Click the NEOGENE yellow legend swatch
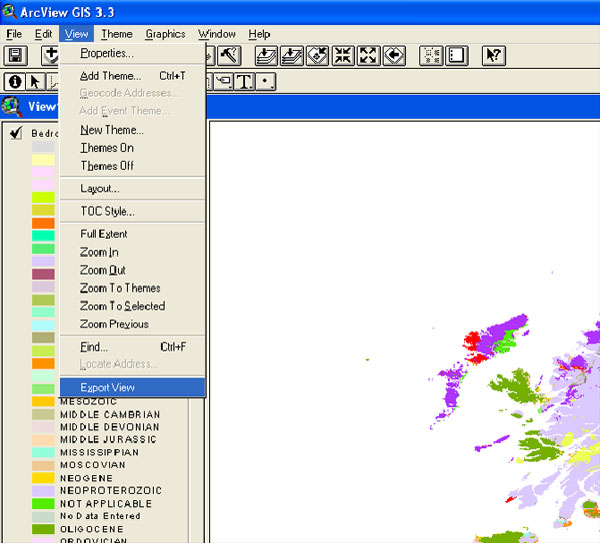The image size is (600, 543). click(43, 478)
